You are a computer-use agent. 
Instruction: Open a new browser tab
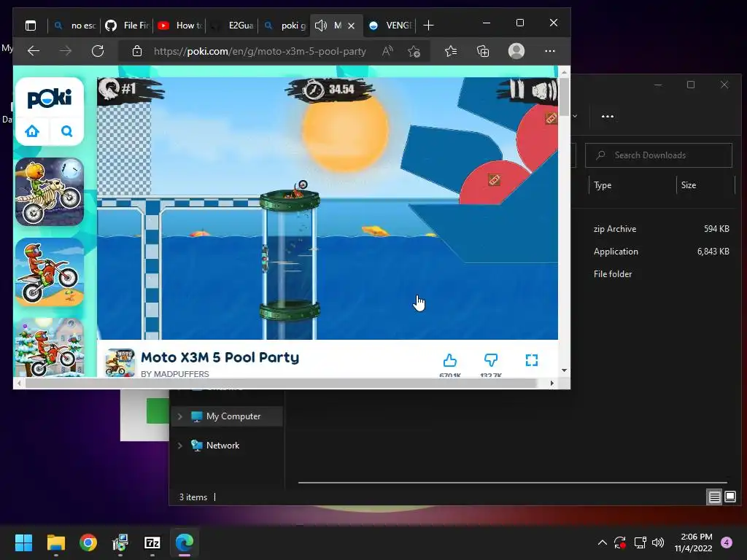click(x=428, y=26)
